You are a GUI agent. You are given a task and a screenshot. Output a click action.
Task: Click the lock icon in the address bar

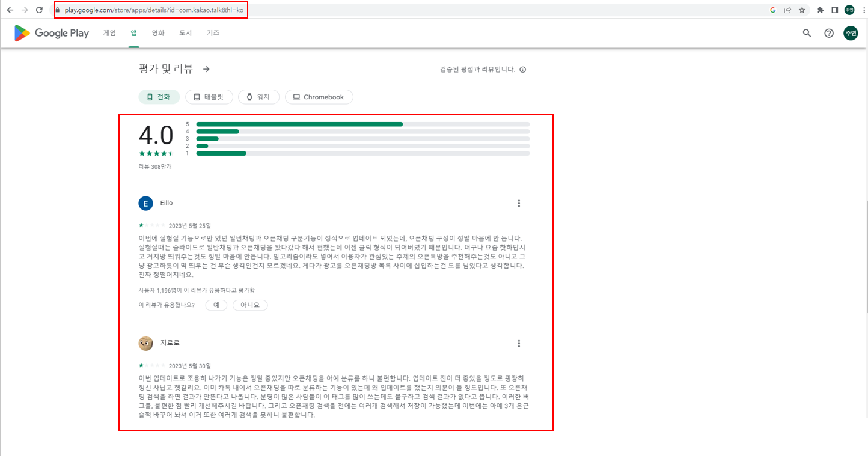(x=58, y=10)
